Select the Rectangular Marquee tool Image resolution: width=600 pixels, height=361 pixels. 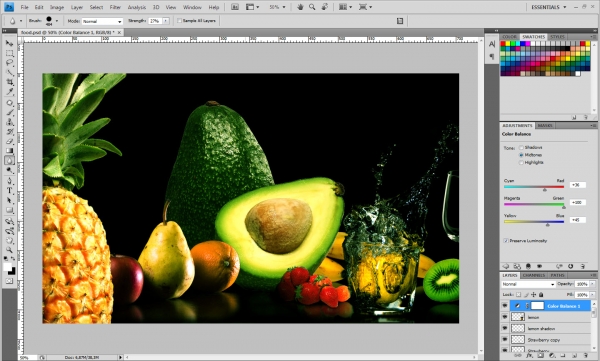click(9, 53)
